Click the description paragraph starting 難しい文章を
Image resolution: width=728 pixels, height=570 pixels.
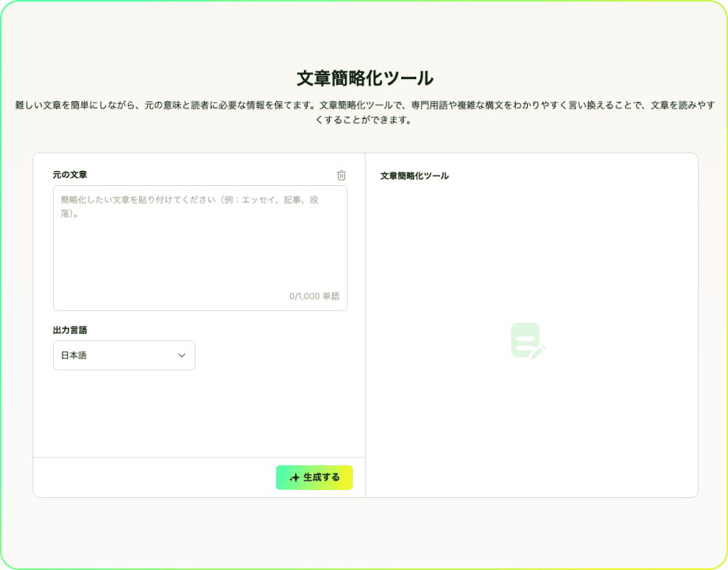(x=365, y=112)
